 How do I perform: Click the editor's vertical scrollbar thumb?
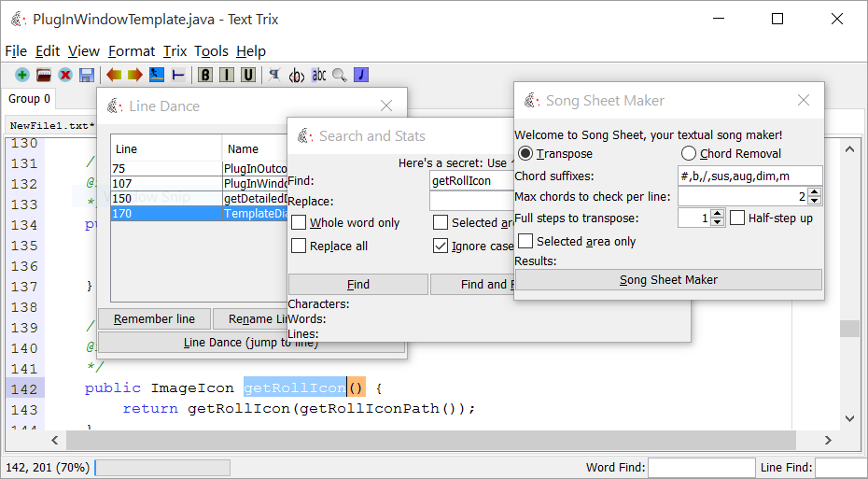849,329
